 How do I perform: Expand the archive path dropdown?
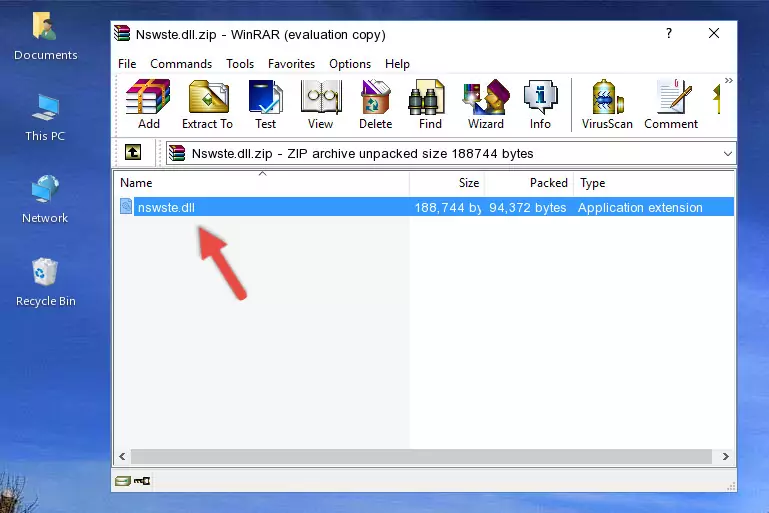click(727, 154)
